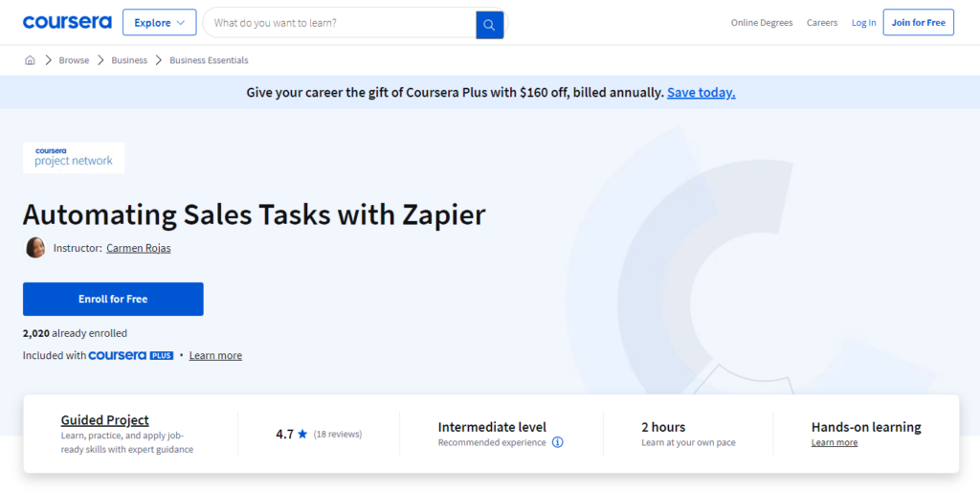The image size is (980, 493).
Task: Go to Careers link
Action: click(822, 22)
